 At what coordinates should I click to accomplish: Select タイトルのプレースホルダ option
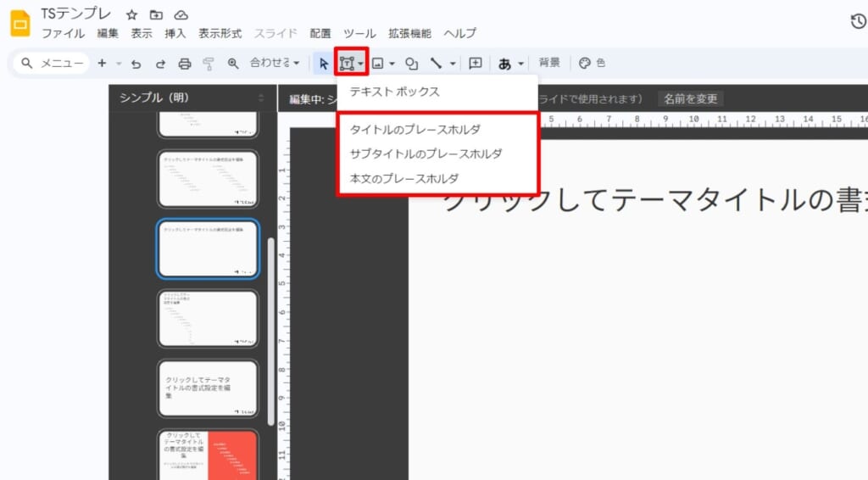point(415,130)
